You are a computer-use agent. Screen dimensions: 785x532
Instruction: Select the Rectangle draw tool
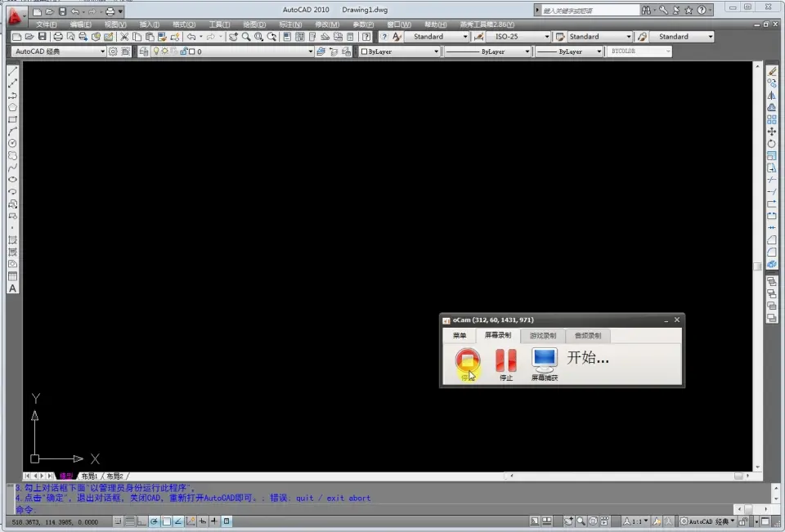tap(13, 119)
